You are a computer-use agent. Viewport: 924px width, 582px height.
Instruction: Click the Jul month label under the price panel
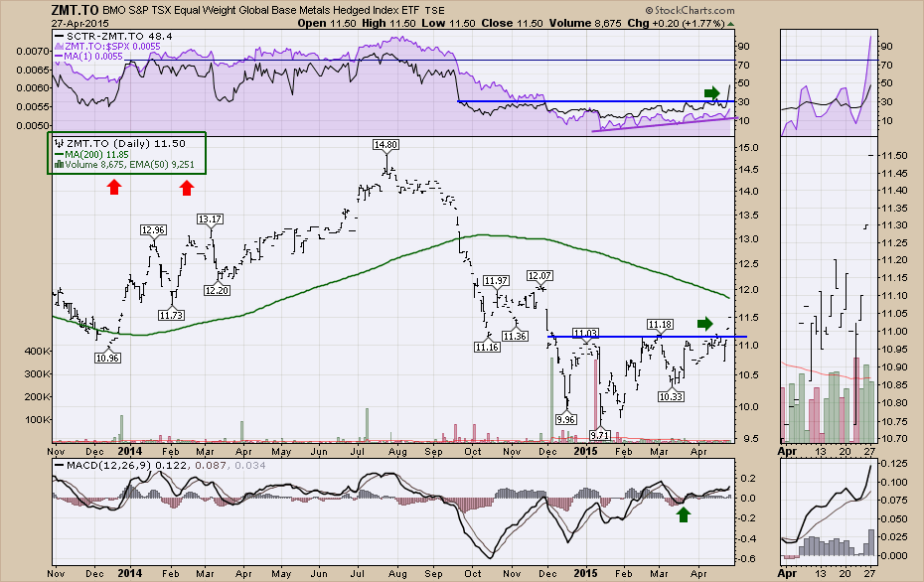pyautogui.click(x=357, y=452)
